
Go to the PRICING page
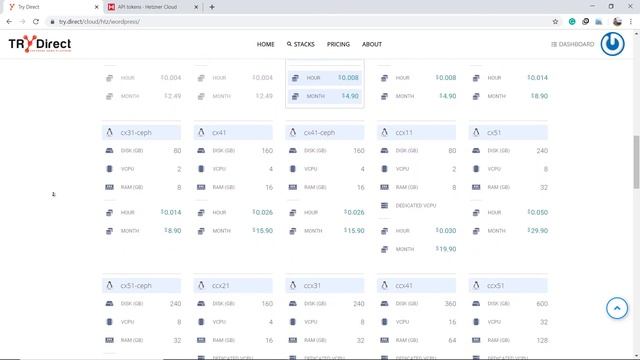(338, 44)
